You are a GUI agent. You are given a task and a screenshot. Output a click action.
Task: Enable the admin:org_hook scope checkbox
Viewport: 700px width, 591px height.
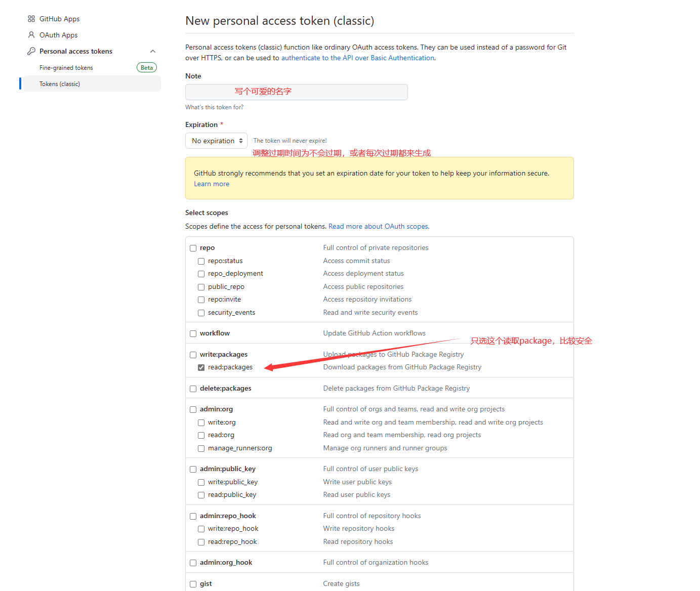coord(193,563)
